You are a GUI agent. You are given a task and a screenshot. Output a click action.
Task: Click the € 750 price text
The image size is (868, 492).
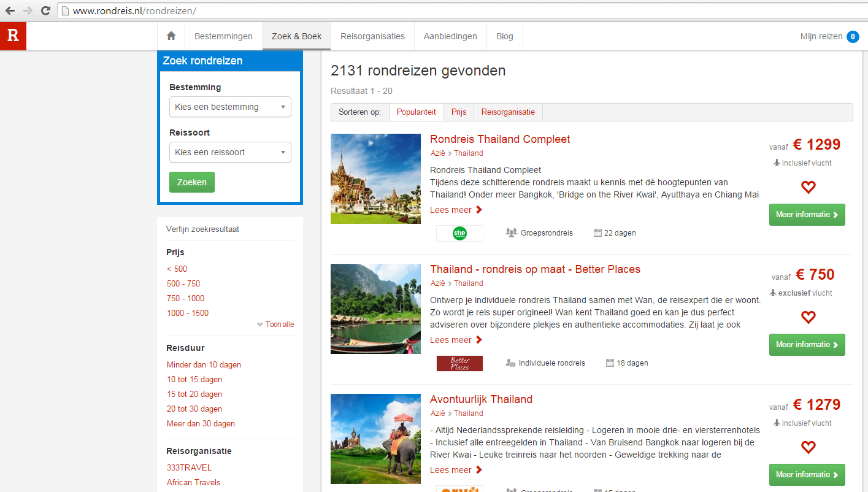point(815,275)
